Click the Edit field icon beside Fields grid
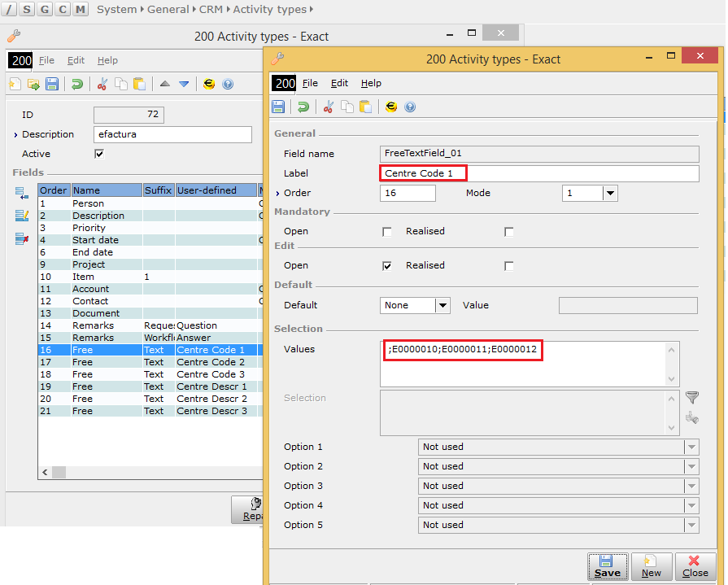This screenshot has width=728, height=585. coord(21,216)
